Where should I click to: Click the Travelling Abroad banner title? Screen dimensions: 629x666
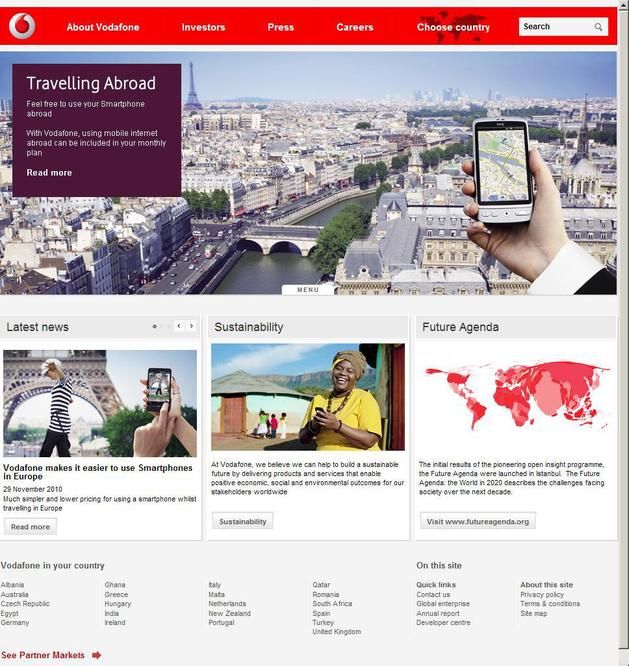click(91, 83)
